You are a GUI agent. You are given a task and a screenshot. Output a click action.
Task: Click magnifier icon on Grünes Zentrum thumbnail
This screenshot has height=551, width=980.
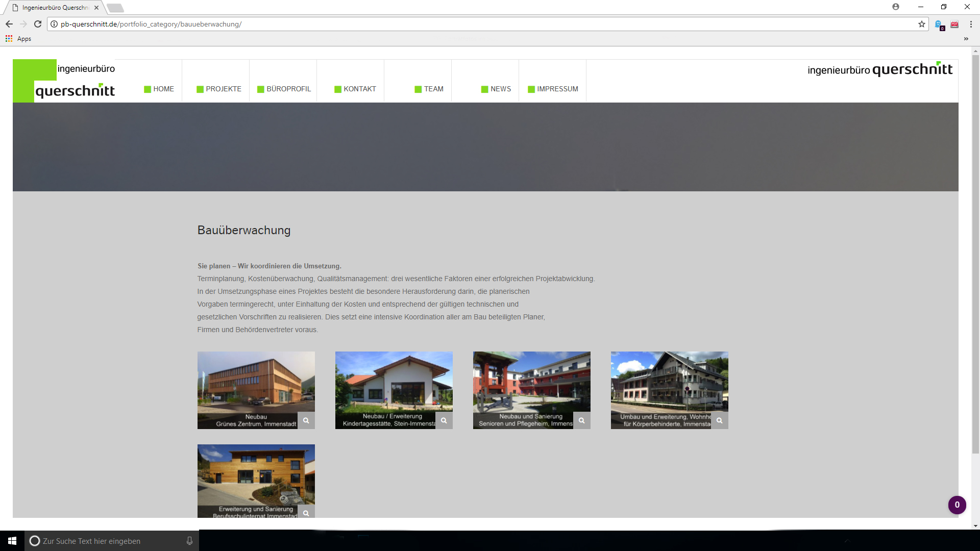pos(306,420)
